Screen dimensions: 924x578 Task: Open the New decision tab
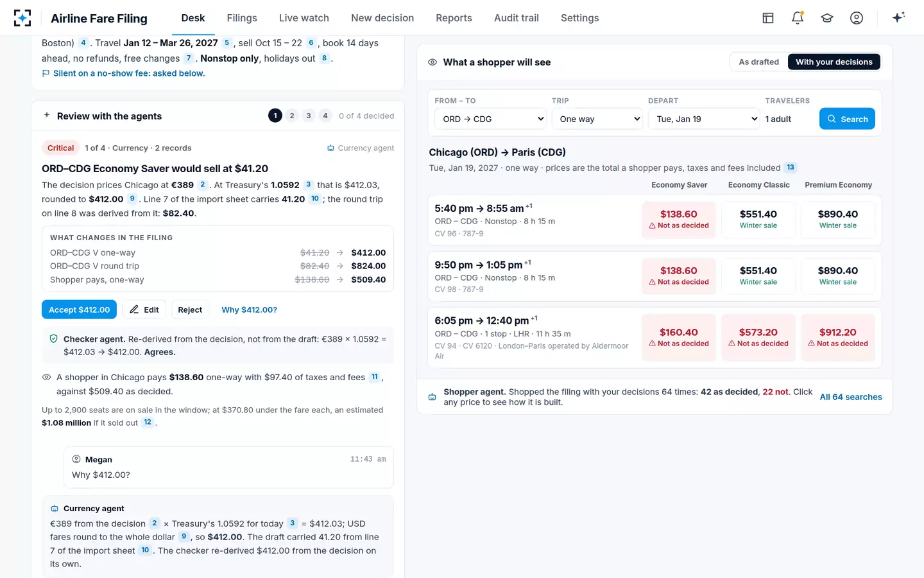382,18
